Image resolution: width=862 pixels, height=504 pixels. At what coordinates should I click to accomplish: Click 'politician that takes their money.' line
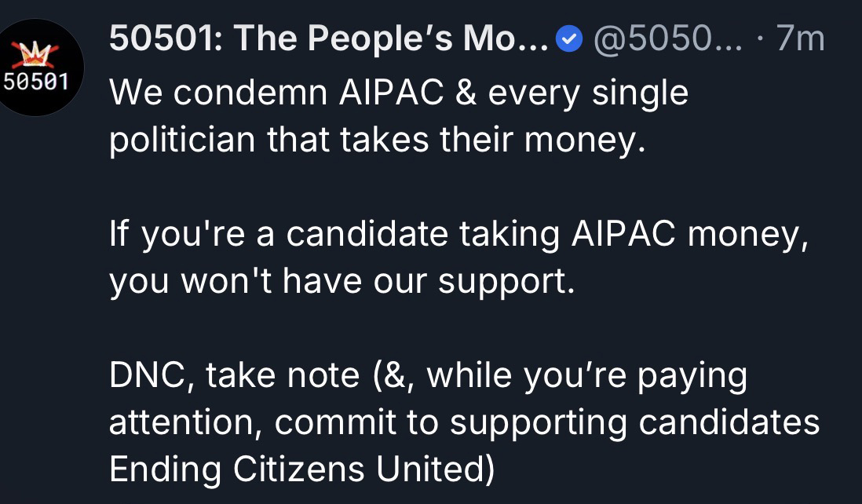[376, 141]
